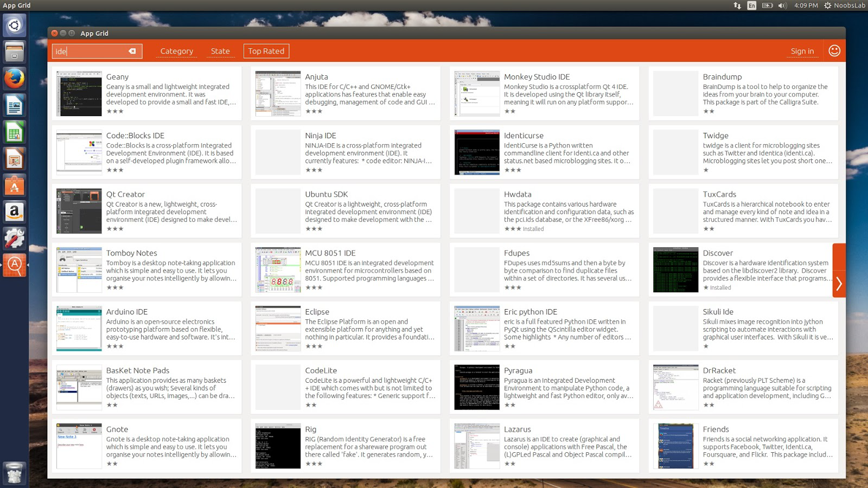Click Sign in link
Screen dimensions: 868x488
pos(802,51)
